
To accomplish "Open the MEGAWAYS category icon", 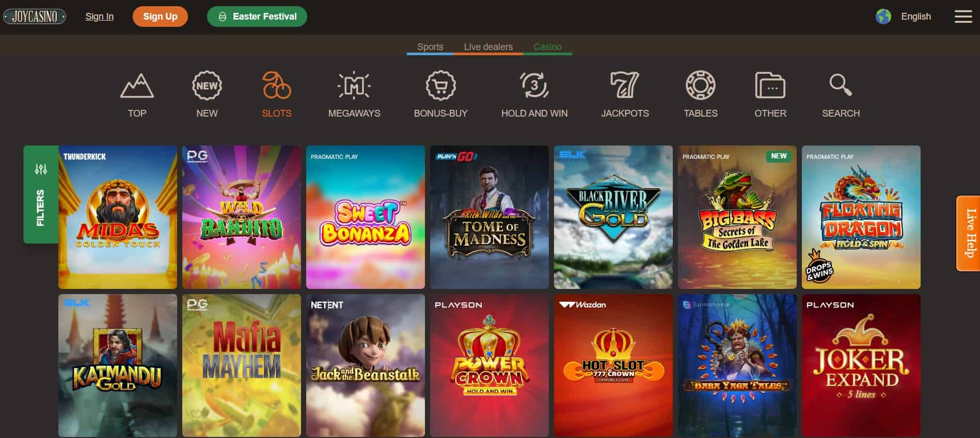I will coord(354,86).
